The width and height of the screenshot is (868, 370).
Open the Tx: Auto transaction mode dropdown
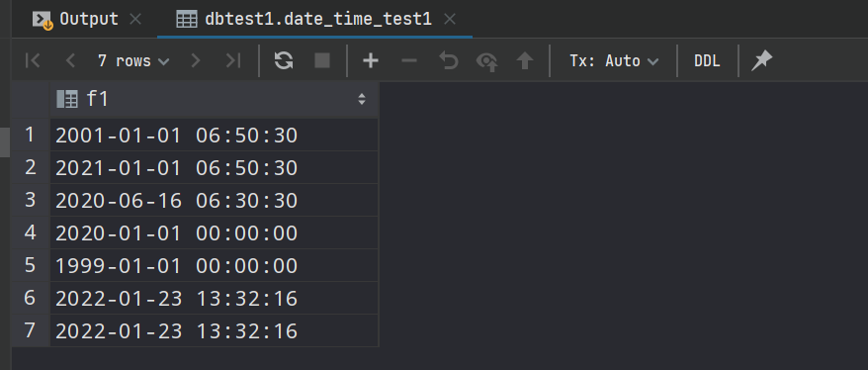click(x=614, y=61)
